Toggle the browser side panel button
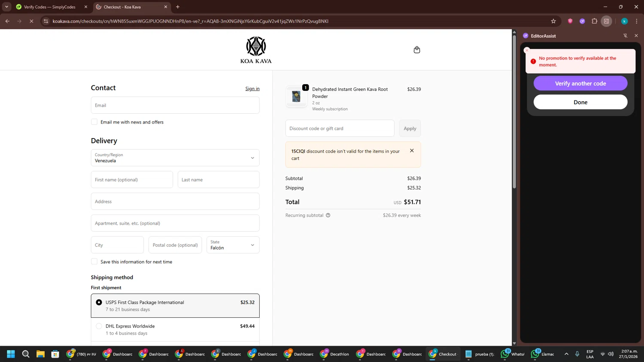The height and width of the screenshot is (362, 644). [606, 21]
